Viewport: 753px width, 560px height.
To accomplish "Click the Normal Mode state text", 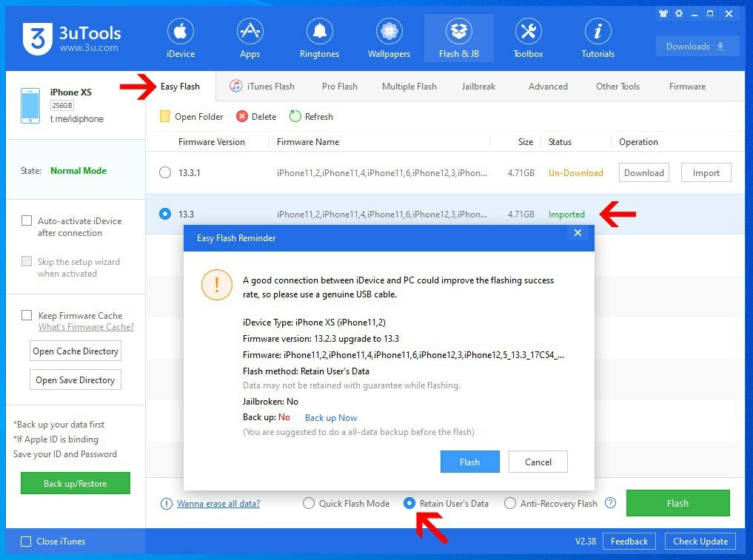I will tap(78, 170).
